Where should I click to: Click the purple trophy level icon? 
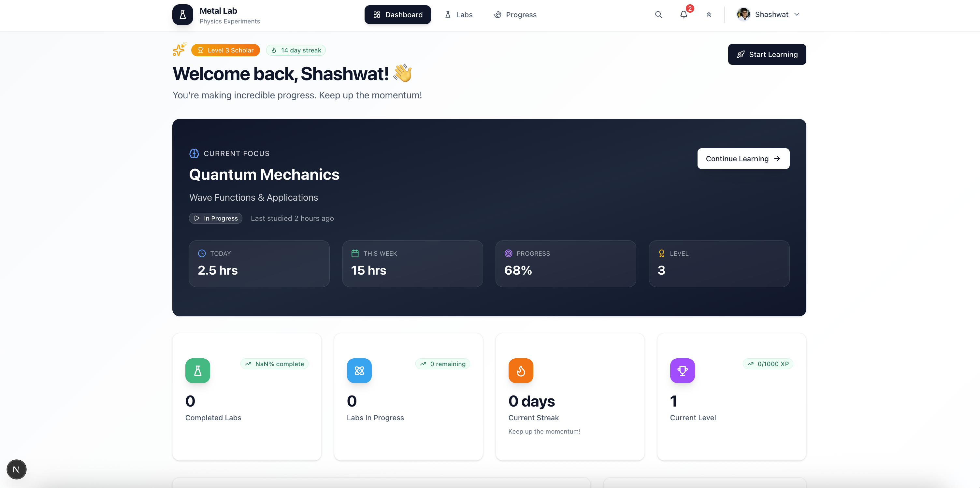tap(682, 370)
